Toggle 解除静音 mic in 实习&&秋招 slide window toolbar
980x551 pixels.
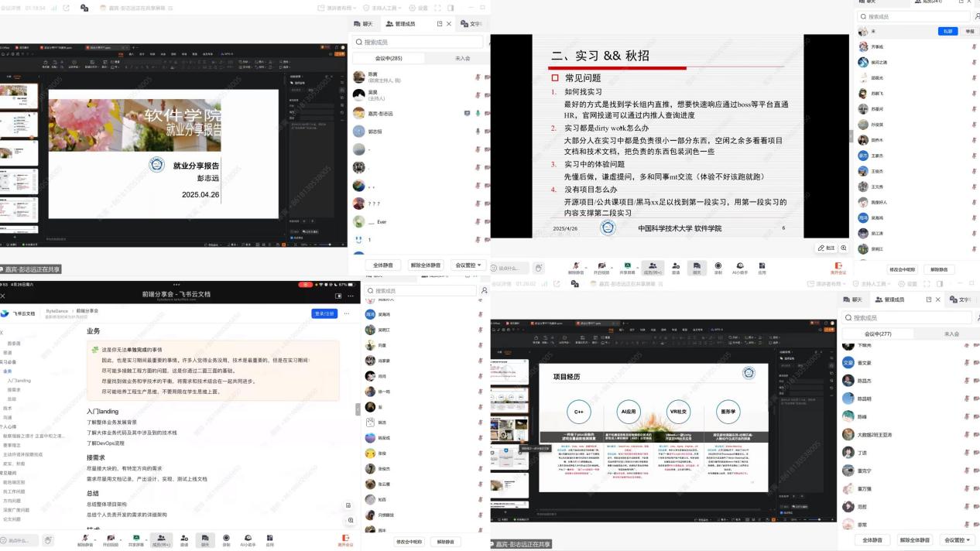[575, 268]
